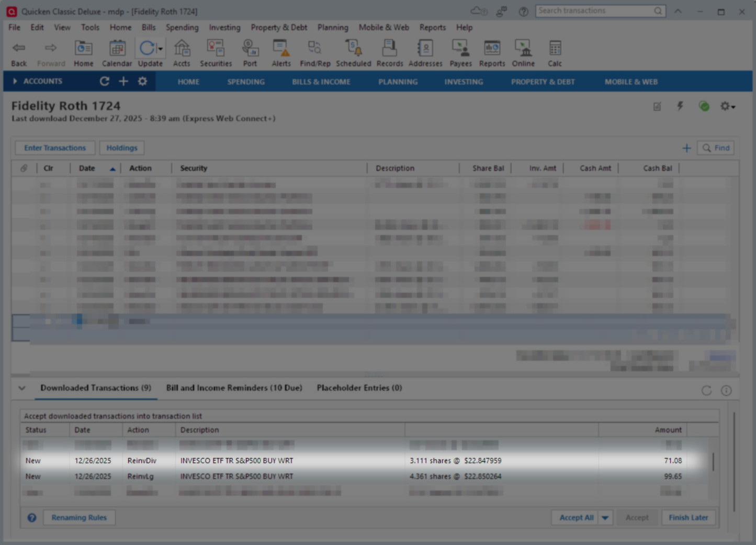The width and height of the screenshot is (756, 545).
Task: Switch to the INVESTING tab
Action: coord(464,82)
